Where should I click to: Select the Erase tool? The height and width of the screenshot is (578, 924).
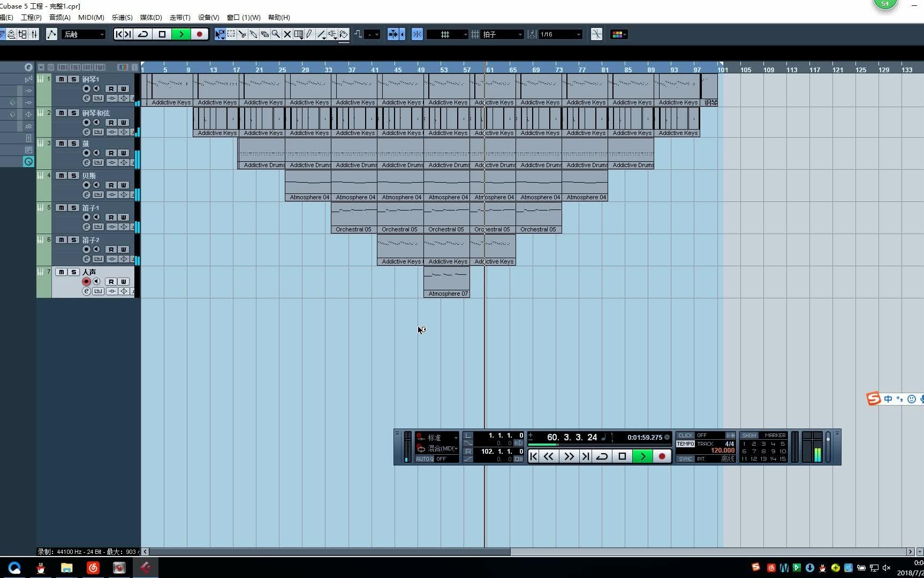click(264, 34)
